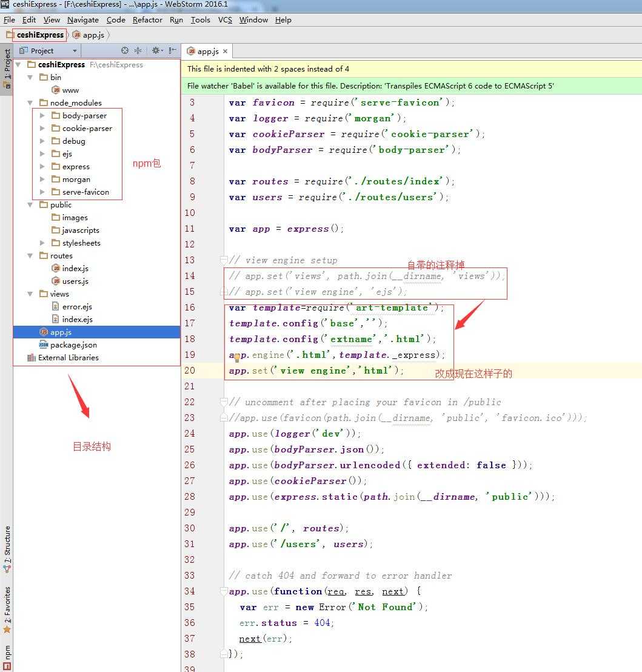642x672 pixels.
Task: Expand the serve-favicon folder
Action: (42, 192)
